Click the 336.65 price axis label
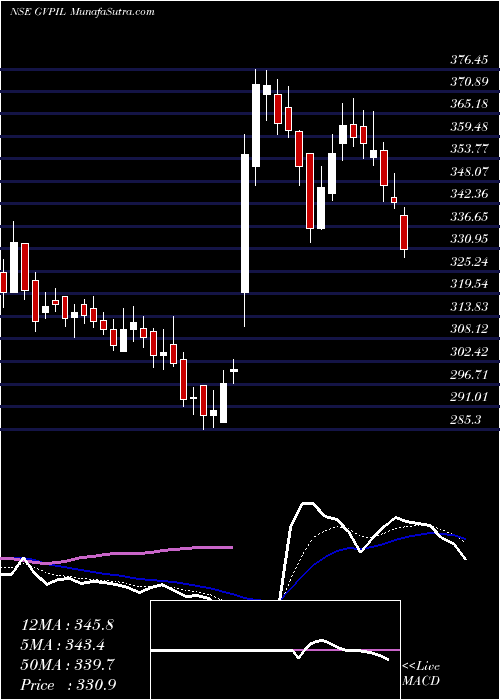The image size is (500, 700). click(x=468, y=217)
